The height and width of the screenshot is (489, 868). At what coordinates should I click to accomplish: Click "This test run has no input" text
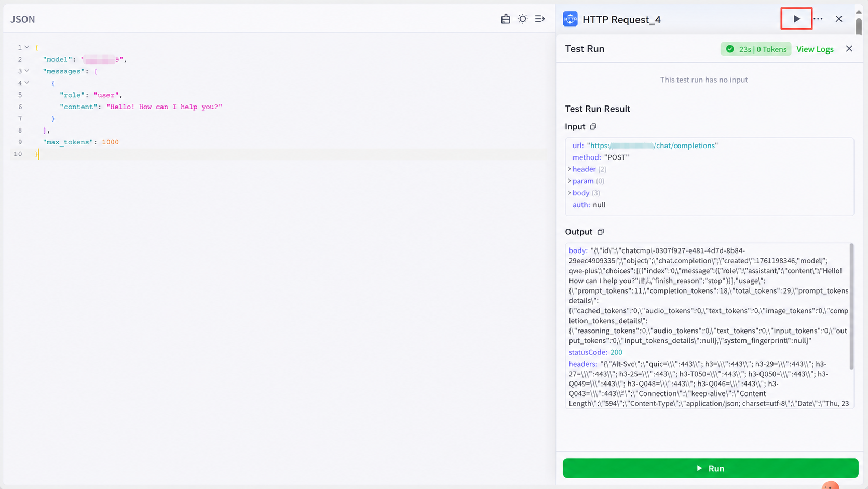tap(704, 80)
